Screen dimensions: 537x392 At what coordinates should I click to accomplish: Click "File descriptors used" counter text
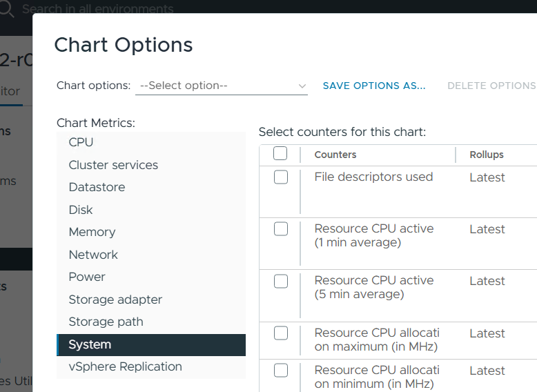[x=373, y=177]
